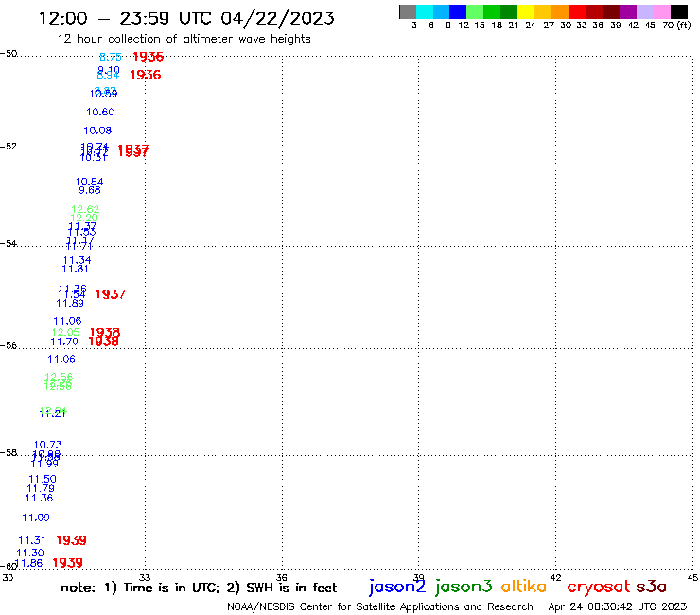Choose the purple swatch above label 42
700x615 pixels.
(628, 11)
